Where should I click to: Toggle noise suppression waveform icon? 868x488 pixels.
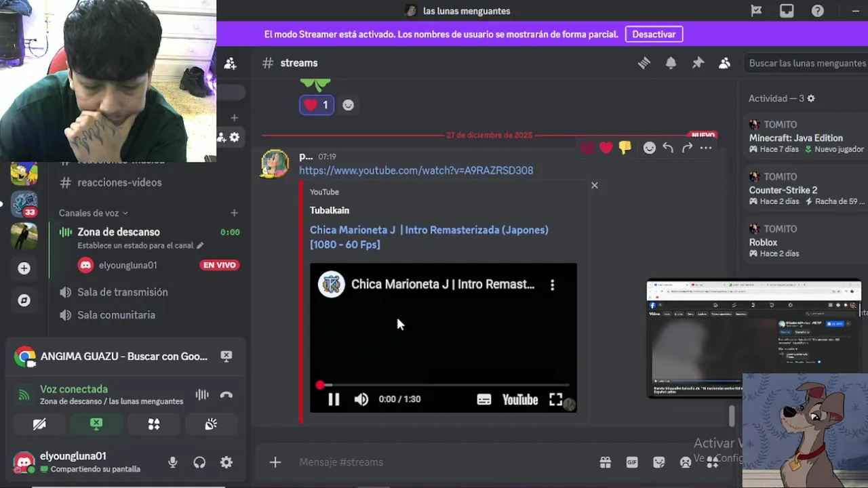[202, 394]
